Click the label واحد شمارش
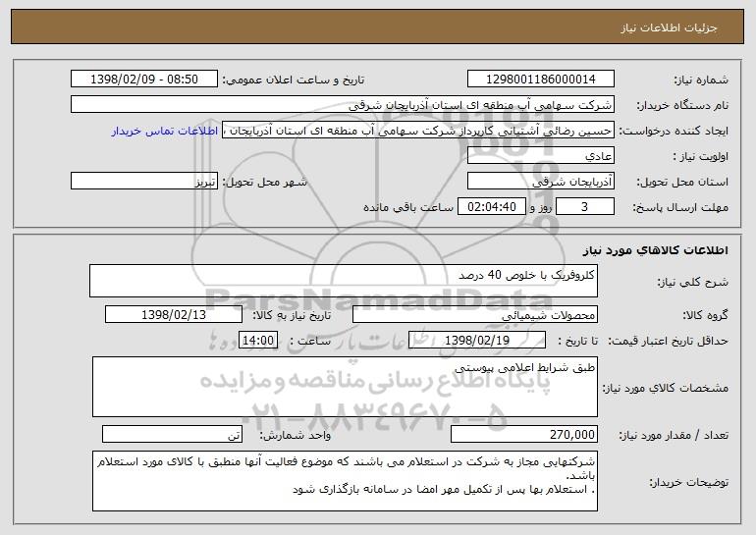 296,435
